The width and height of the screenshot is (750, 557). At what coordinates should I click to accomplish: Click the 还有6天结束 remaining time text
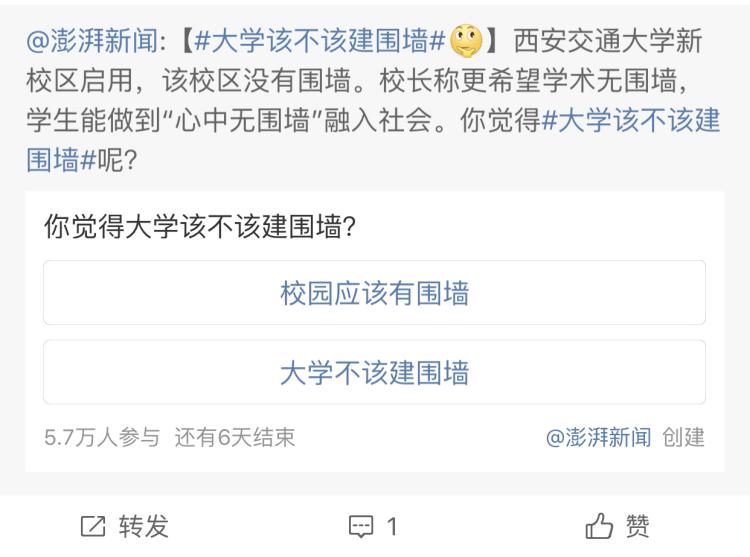[x=235, y=437]
